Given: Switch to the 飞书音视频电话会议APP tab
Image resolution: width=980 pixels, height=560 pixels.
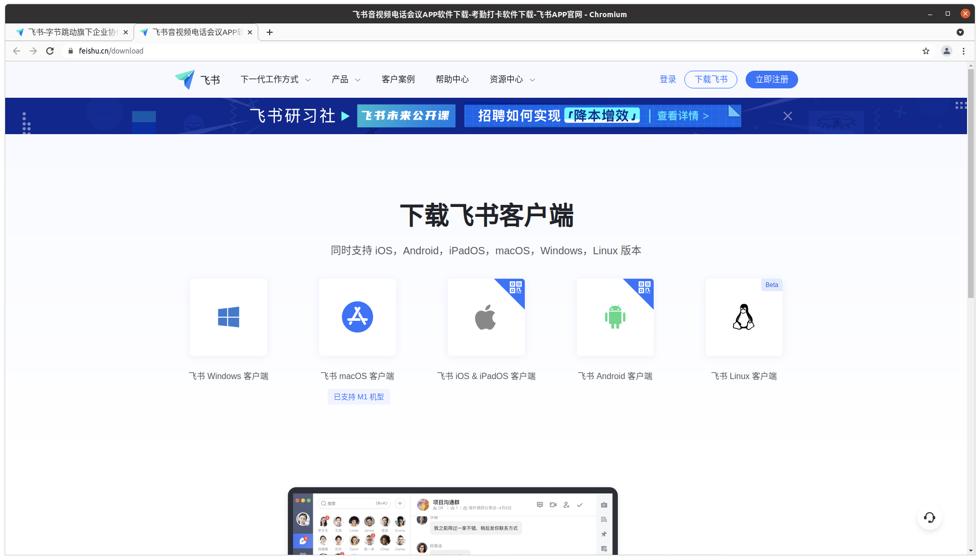Looking at the screenshot, I should [x=195, y=32].
